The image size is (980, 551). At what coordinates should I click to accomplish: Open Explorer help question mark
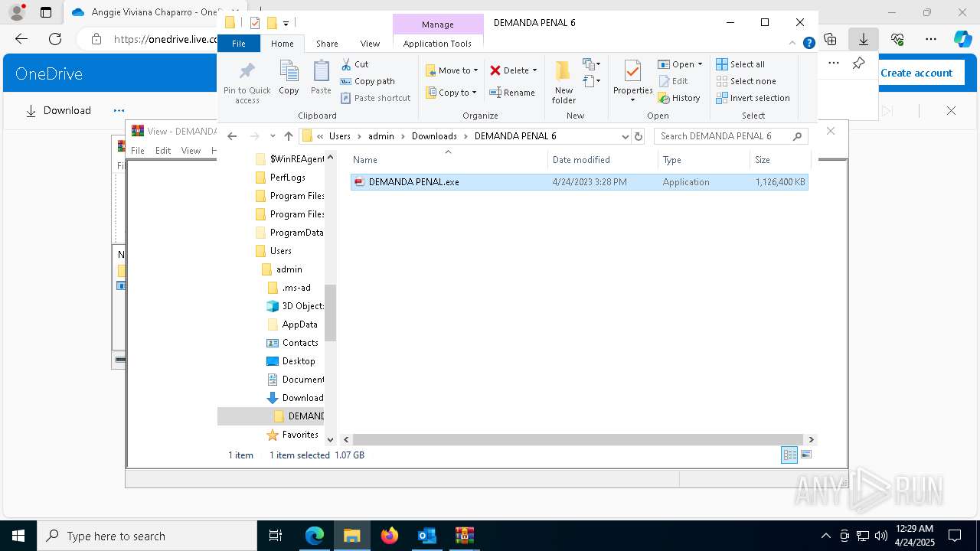tap(808, 44)
